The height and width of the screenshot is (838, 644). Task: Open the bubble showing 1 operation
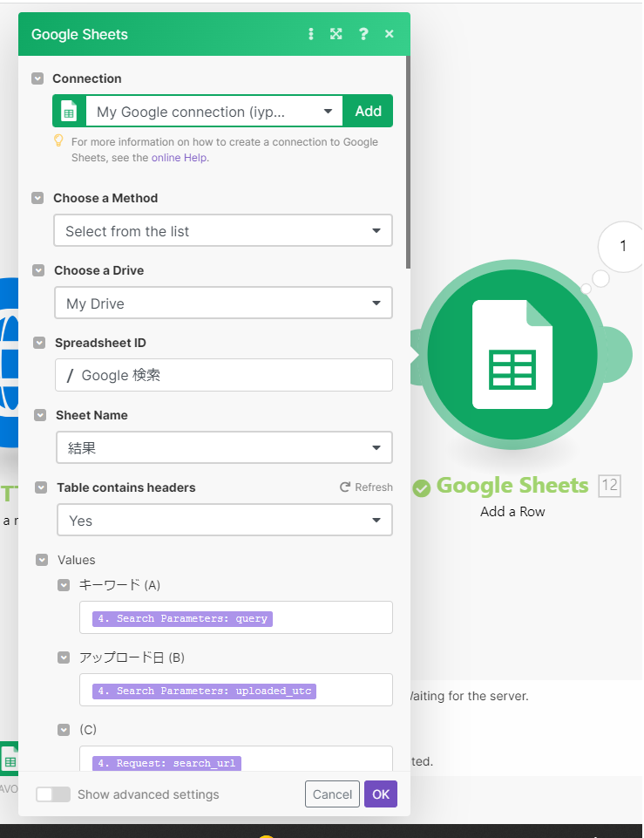(x=621, y=246)
